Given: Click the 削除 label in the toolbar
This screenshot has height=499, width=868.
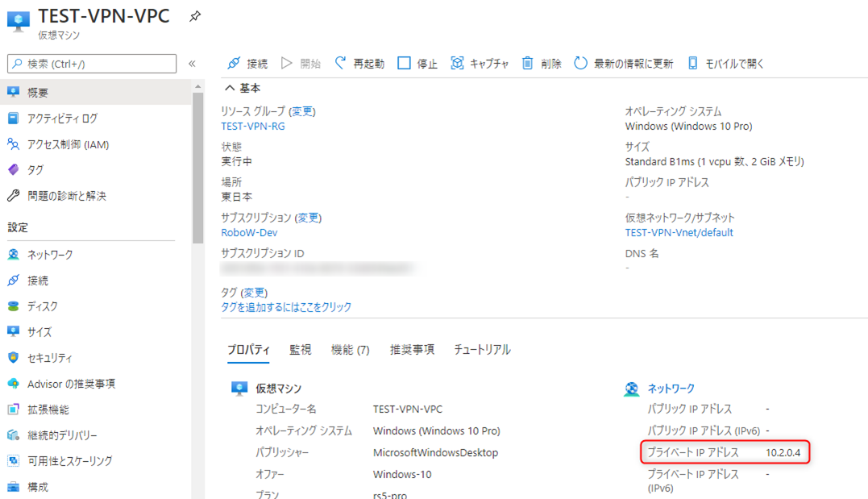Looking at the screenshot, I should pos(551,64).
